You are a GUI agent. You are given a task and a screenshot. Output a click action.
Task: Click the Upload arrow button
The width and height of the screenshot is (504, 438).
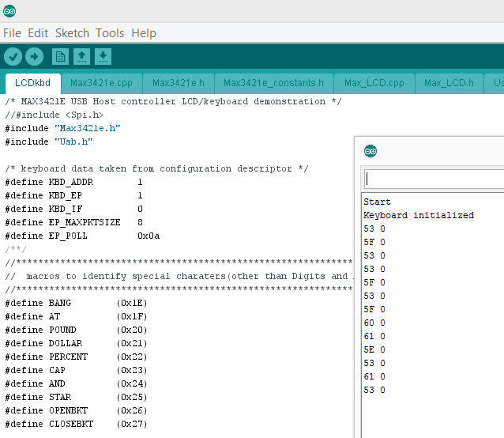pyautogui.click(x=35, y=57)
